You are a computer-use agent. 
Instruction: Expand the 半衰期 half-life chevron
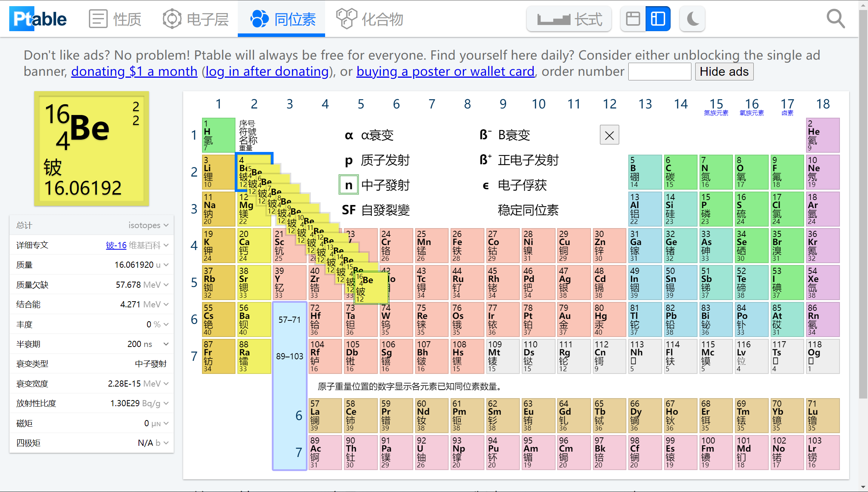(165, 344)
